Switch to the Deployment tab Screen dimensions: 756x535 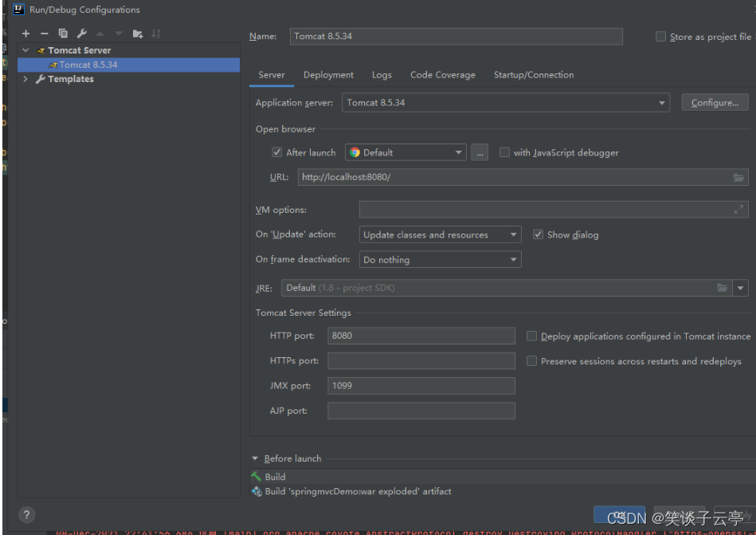328,75
